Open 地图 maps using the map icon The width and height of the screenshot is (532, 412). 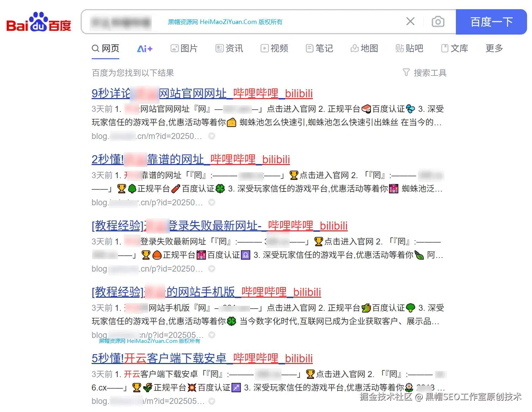354,48
